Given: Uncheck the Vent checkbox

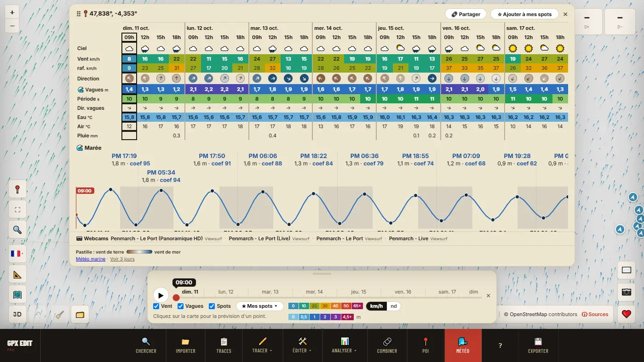Looking at the screenshot, I should pos(156,306).
